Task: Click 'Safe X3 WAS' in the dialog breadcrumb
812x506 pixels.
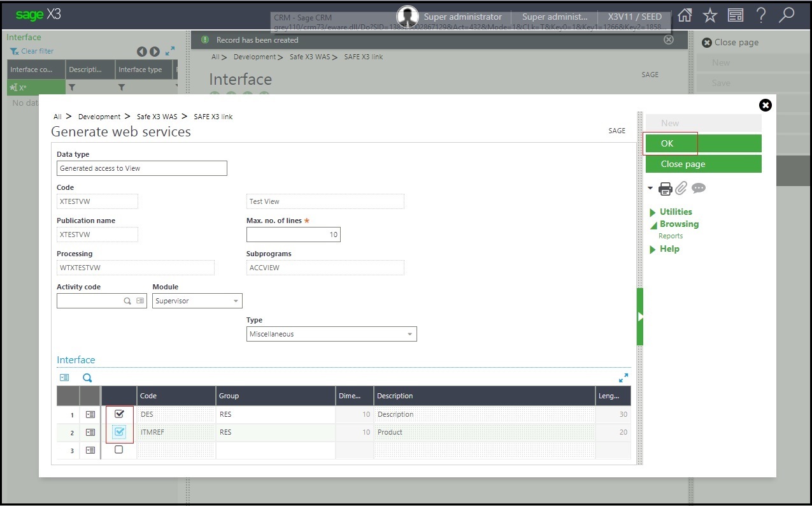Action: 157,117
